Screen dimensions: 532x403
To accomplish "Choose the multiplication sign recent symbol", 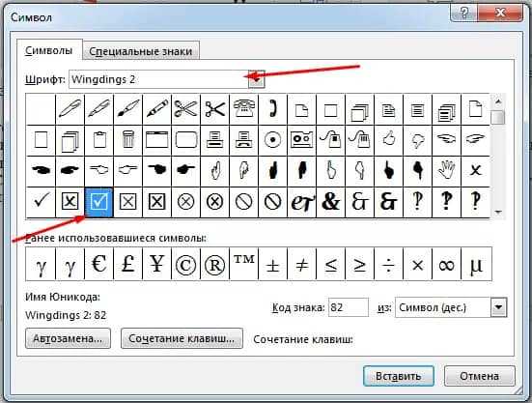I will (x=417, y=264).
